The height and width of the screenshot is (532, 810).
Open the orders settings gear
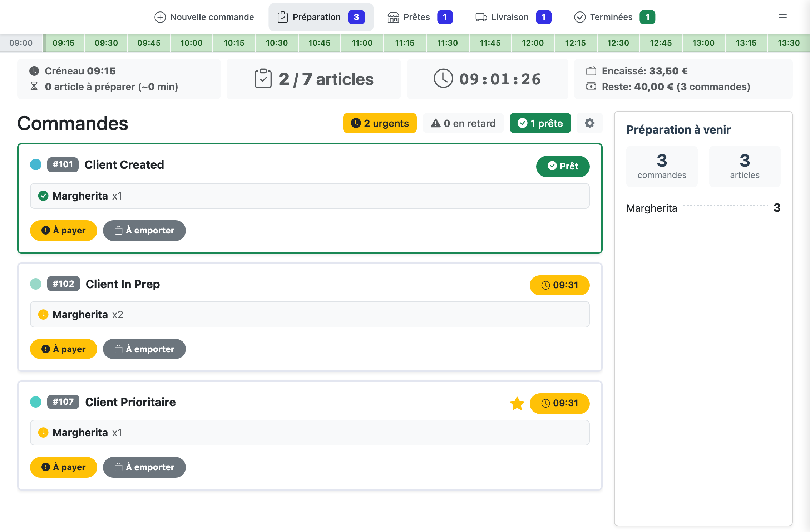tap(589, 123)
